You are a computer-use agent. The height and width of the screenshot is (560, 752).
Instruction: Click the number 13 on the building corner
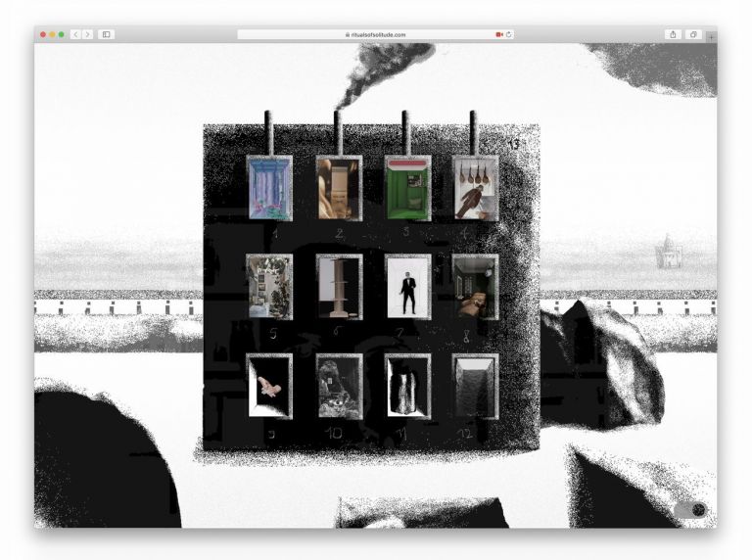pyautogui.click(x=514, y=145)
